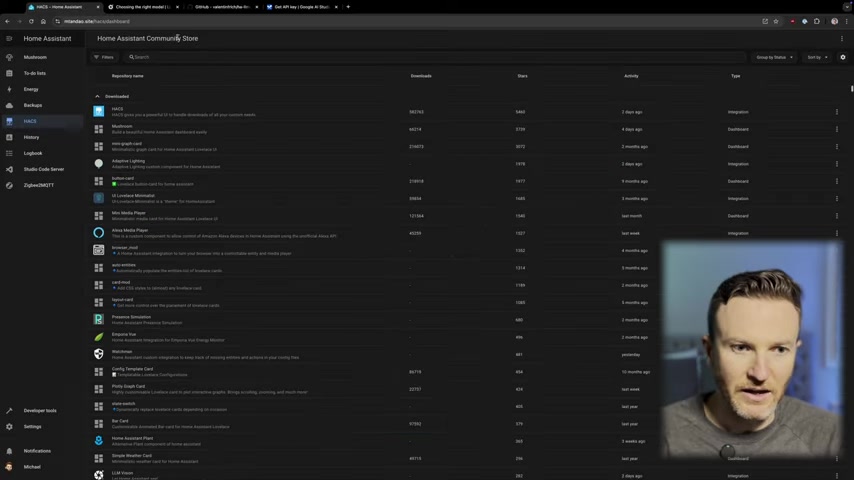This screenshot has height=480, width=854.
Task: Open the mini-graph-card row overflow menu
Action: tap(837, 147)
